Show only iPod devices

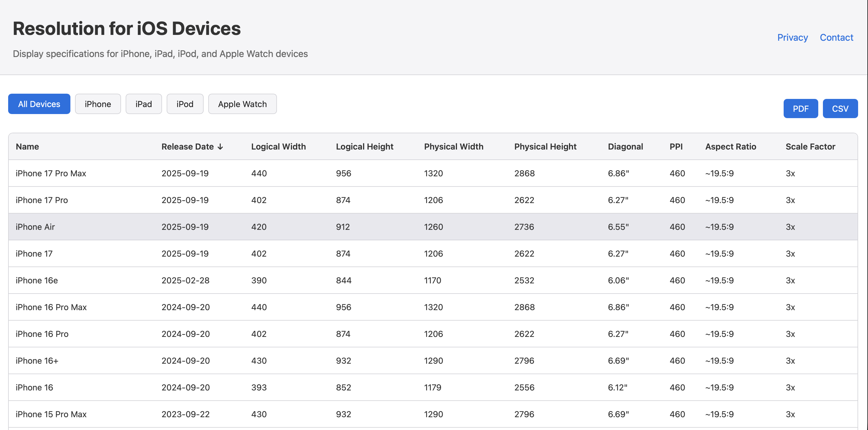pyautogui.click(x=185, y=104)
